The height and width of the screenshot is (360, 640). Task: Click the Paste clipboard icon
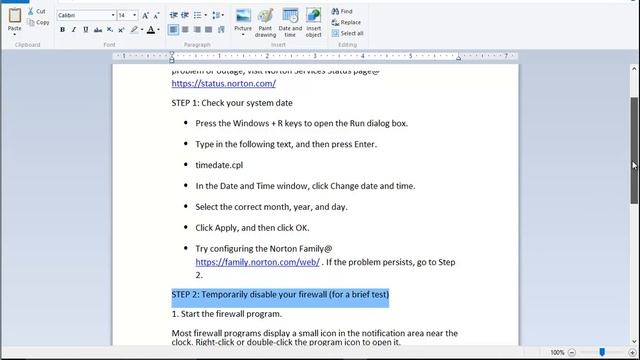point(15,16)
